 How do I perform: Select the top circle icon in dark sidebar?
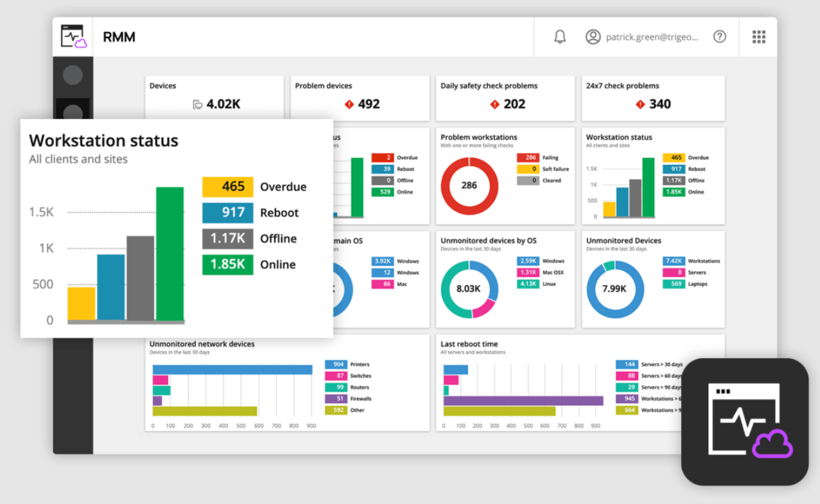tap(73, 75)
